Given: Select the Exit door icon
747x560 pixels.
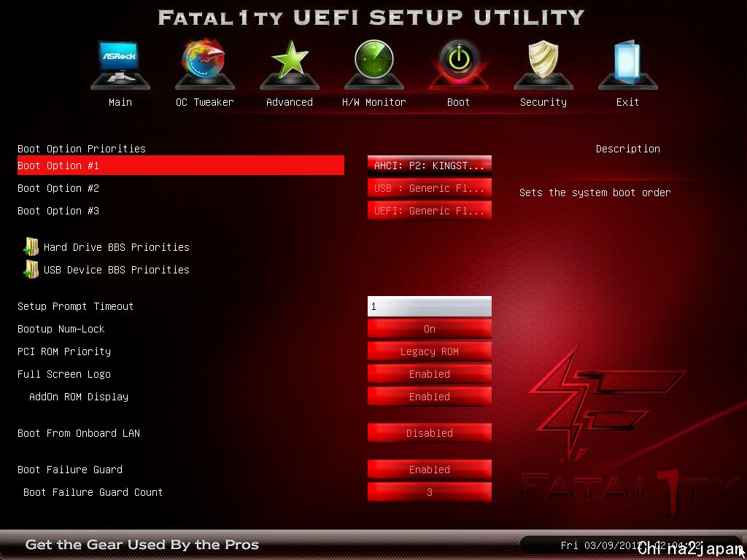Looking at the screenshot, I should 627,64.
